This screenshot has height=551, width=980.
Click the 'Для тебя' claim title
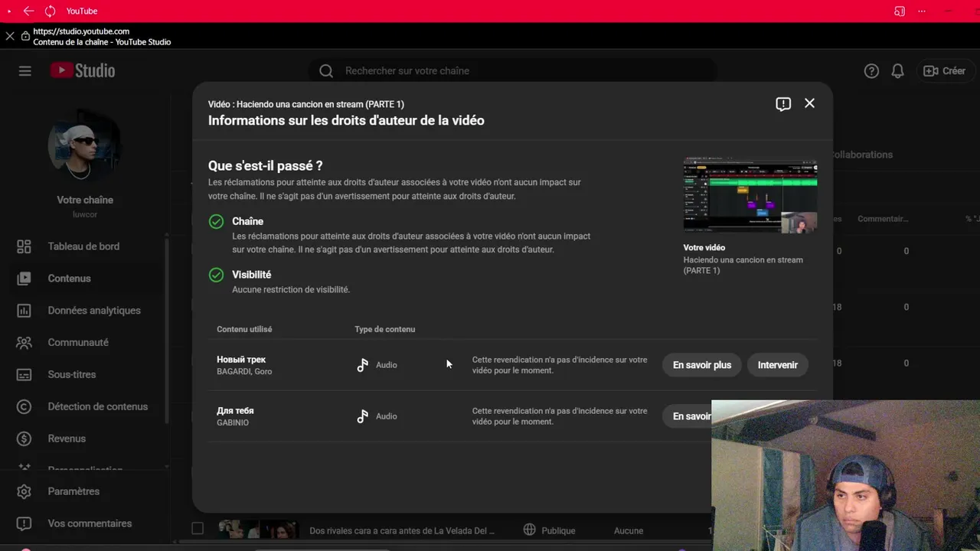tap(235, 411)
